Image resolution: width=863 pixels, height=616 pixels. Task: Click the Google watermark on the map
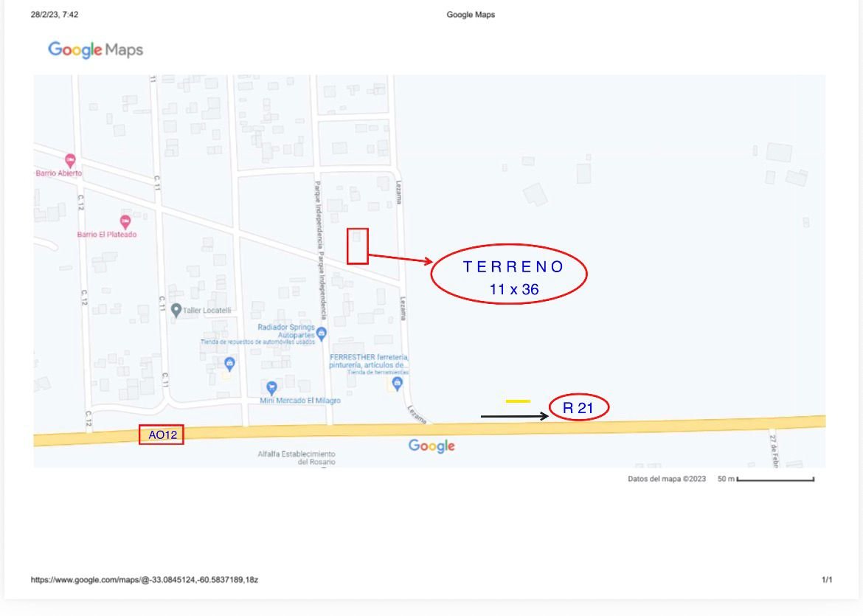coord(431,446)
